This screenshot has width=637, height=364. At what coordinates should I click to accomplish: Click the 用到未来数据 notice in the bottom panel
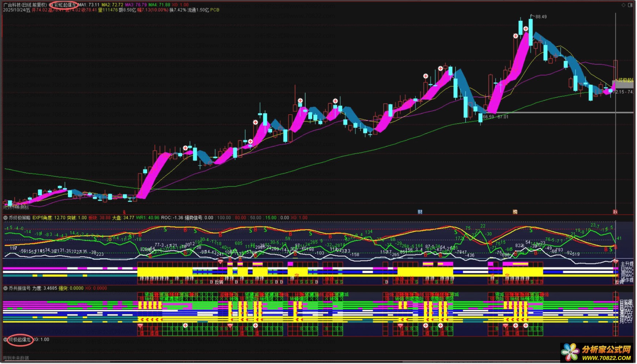[16, 358]
